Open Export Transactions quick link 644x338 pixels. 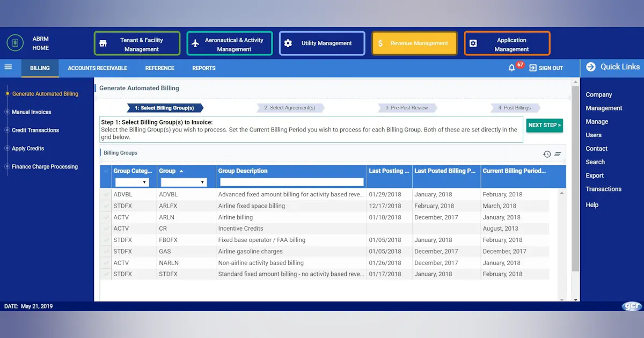[603, 182]
